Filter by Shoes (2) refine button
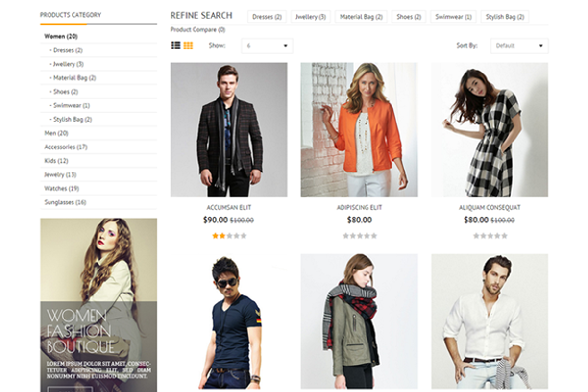The image size is (588, 392). [409, 17]
